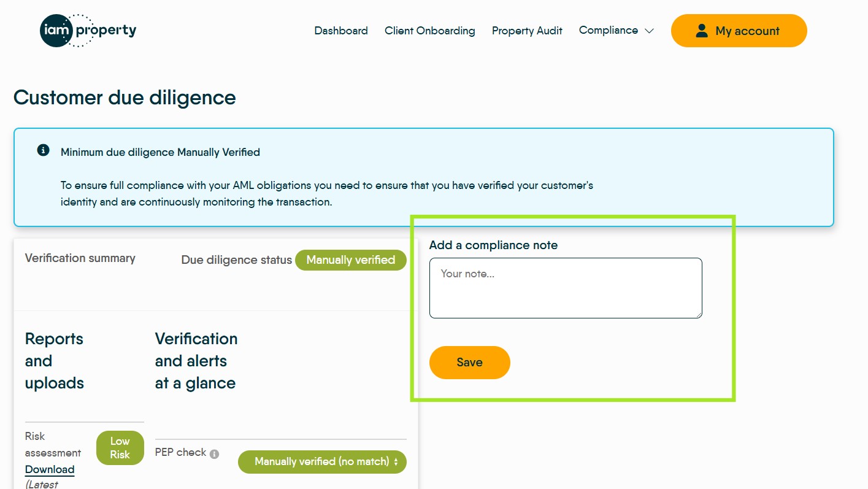Open the Compliance navigation dropdown
Viewport: 868px width, 489px height.
(x=609, y=31)
